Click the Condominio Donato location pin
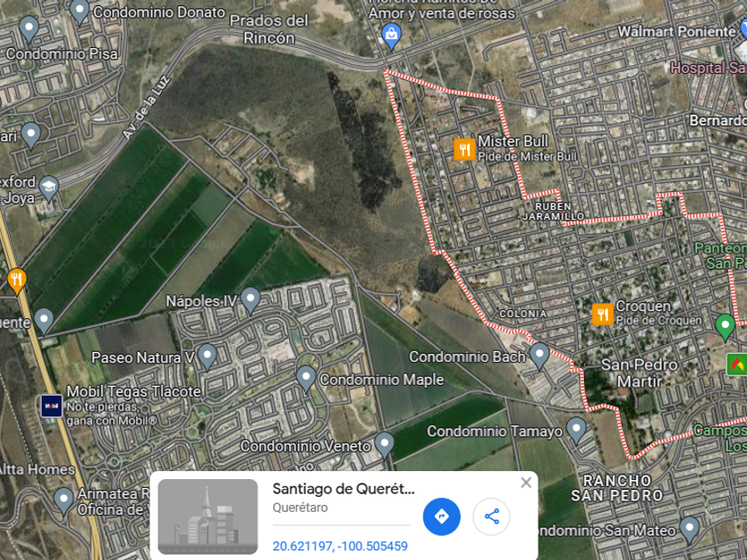This screenshot has width=747, height=560. (79, 12)
